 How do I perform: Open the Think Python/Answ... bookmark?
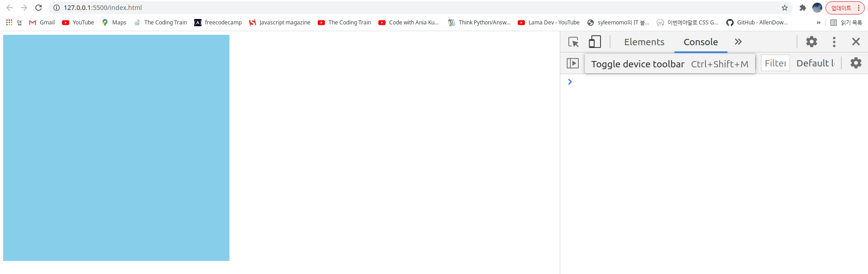[x=479, y=22]
